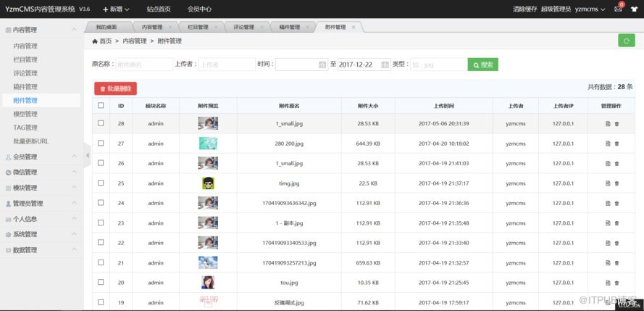This screenshot has height=311, width=644.
Task: Delete attachment with ID 26
Action: pos(616,163)
